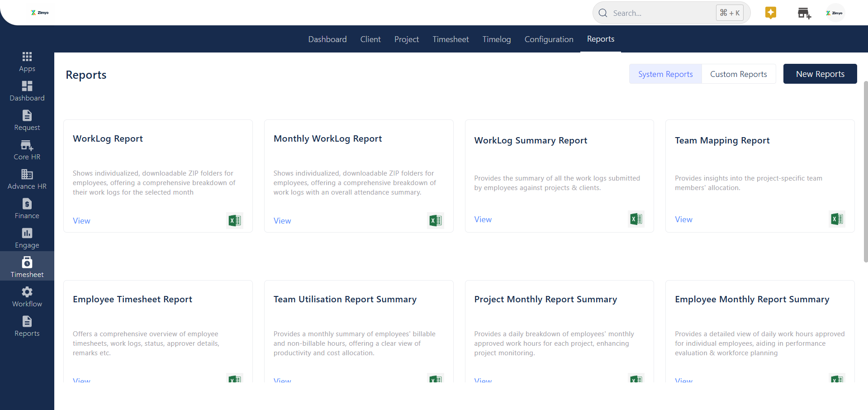Screen dimensions: 868x410
Task: Open the top-menu Timesheet tab
Action: point(451,39)
